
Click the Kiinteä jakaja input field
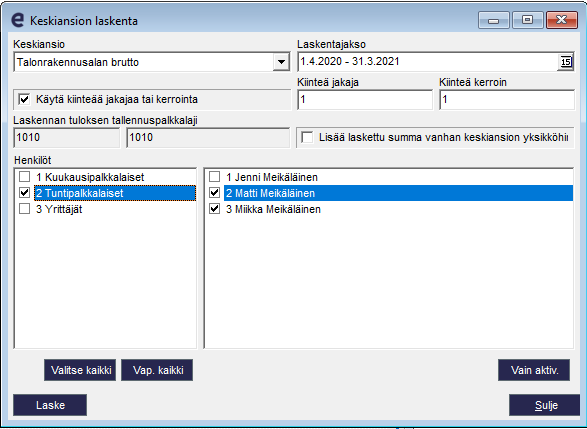tap(365, 100)
